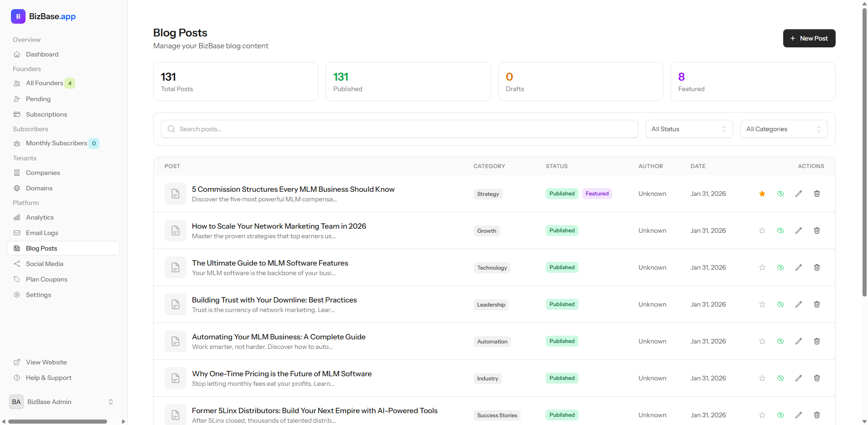This screenshot has height=425, width=868.
Task: Click the search posts input field
Action: tap(399, 129)
